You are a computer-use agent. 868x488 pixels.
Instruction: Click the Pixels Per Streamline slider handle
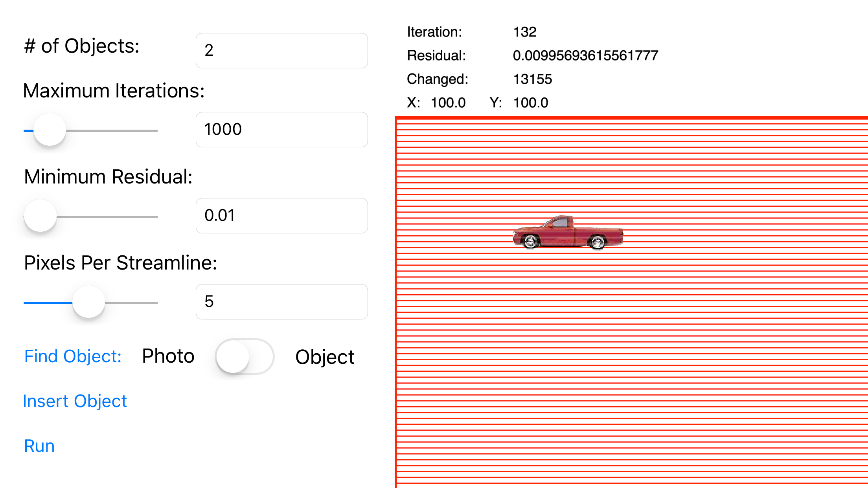pyautogui.click(x=89, y=302)
